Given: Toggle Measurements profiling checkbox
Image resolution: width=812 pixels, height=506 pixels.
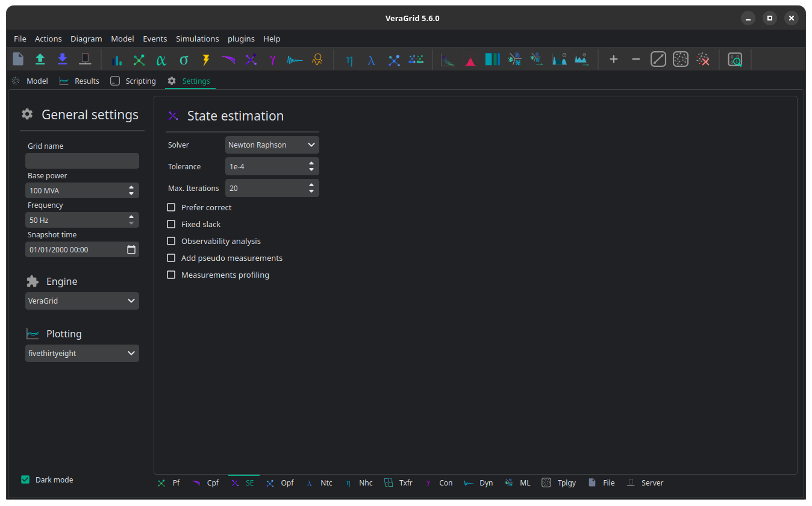Looking at the screenshot, I should pyautogui.click(x=171, y=275).
